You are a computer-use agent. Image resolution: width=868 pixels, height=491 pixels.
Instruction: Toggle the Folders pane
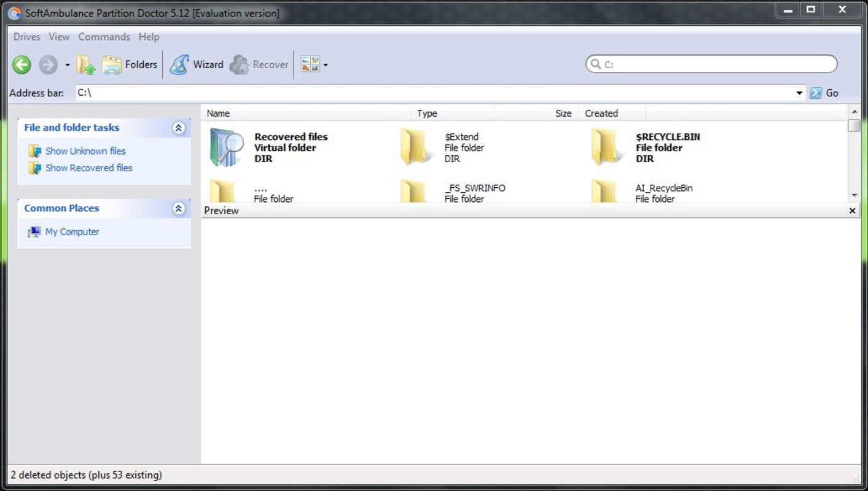click(129, 64)
